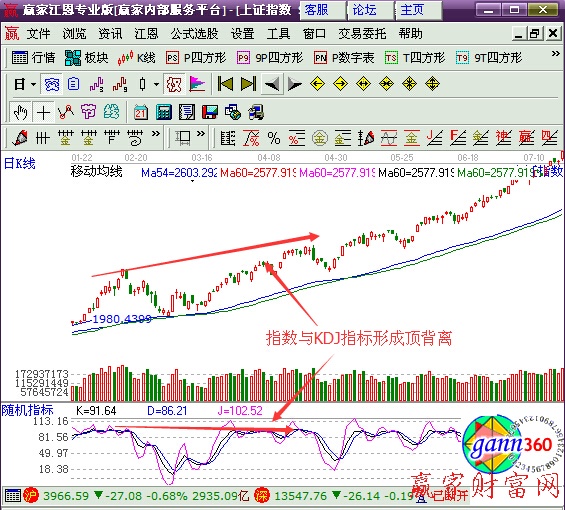The height and width of the screenshot is (510, 565).
Task: Click the magenta flag icon
Action: click(197, 84)
